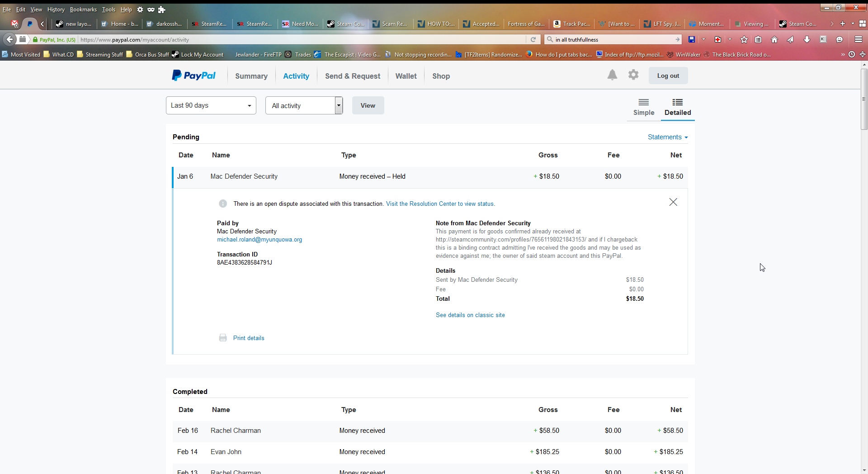Image resolution: width=868 pixels, height=474 pixels.
Task: Switch to Detailed view
Action: (677, 107)
